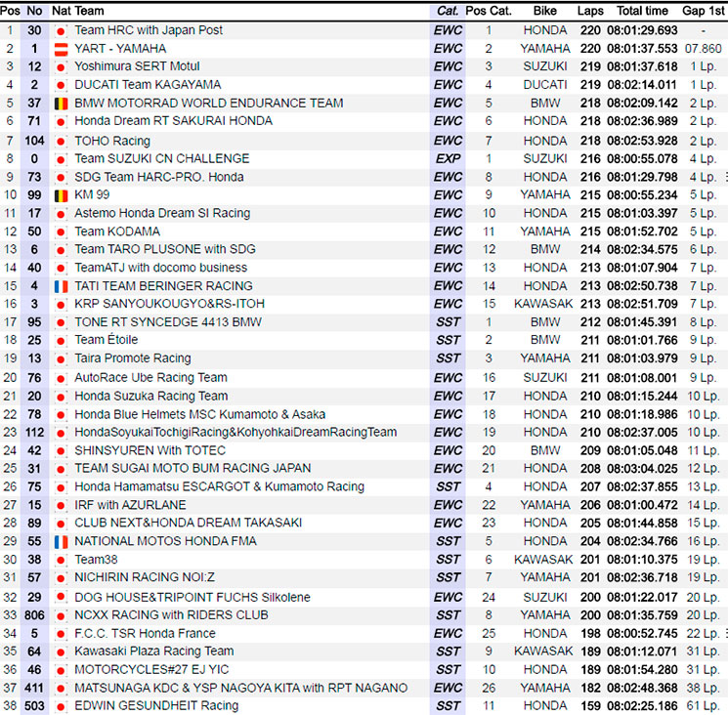Click the Japanese flag beside DUCATI Team KAGAYAMA
The image size is (728, 715).
pos(61,86)
